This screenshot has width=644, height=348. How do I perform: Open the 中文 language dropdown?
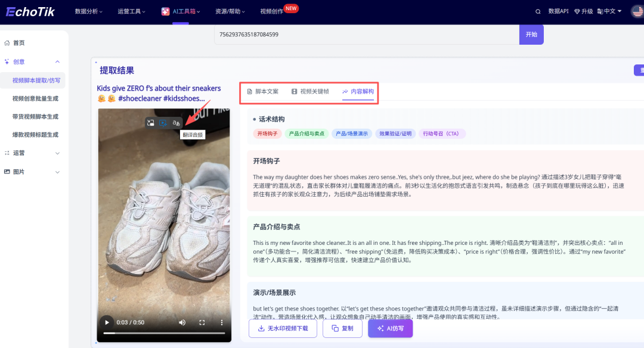click(x=609, y=11)
